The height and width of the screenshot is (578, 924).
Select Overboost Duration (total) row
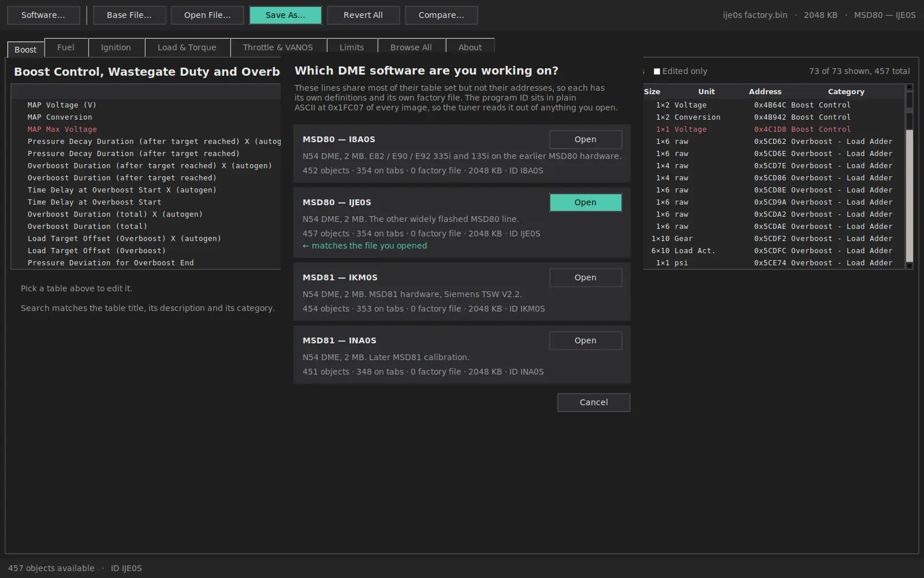point(147,227)
